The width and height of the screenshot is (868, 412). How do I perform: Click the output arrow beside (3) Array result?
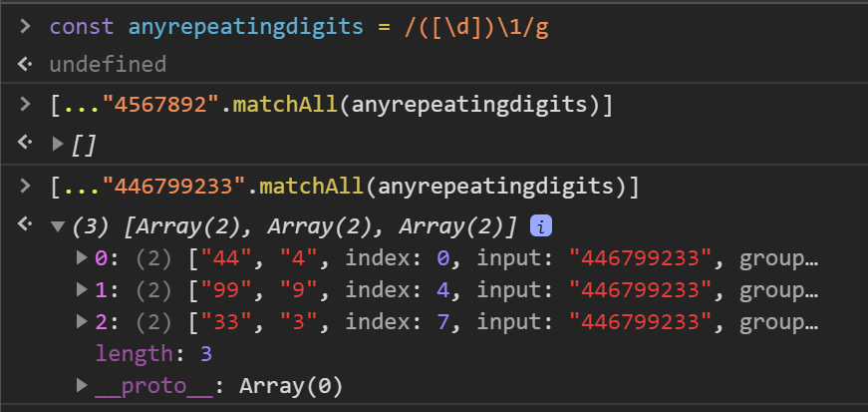pyautogui.click(x=25, y=223)
